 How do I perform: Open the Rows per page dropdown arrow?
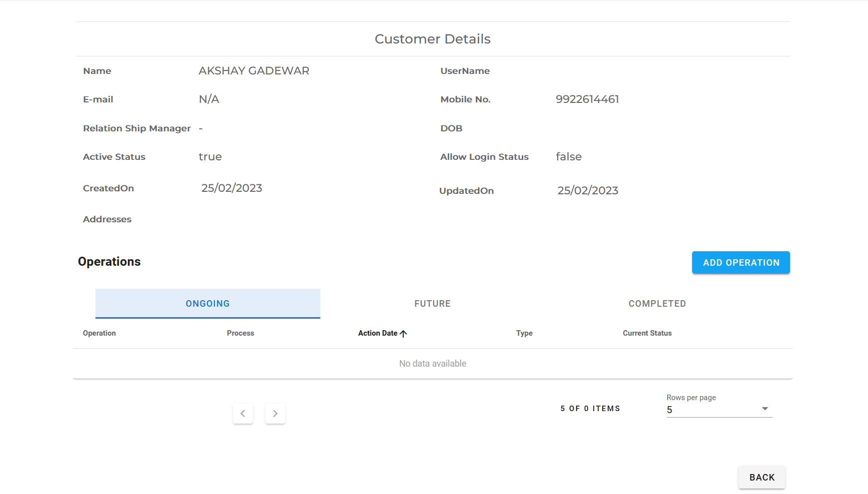pos(764,408)
